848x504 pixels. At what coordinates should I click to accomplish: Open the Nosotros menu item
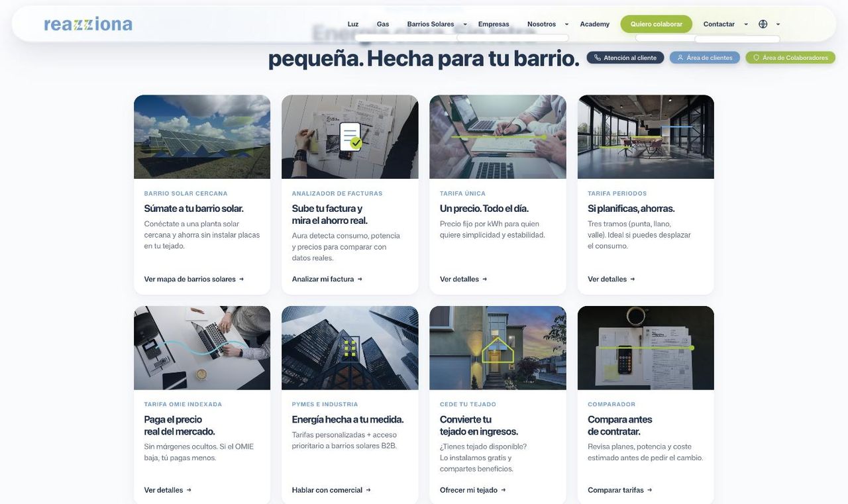coord(542,24)
